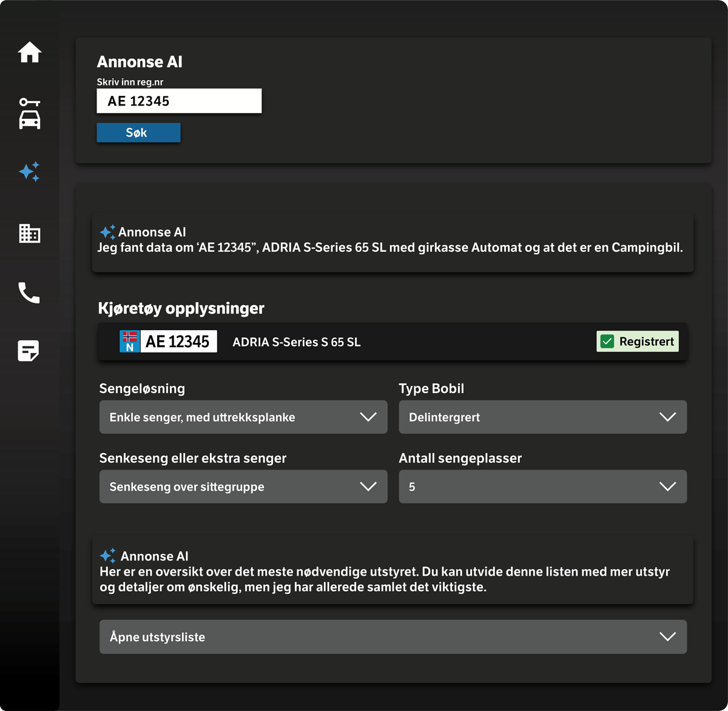Open the notes sticky sidebar icon
This screenshot has width=728, height=711.
[29, 351]
